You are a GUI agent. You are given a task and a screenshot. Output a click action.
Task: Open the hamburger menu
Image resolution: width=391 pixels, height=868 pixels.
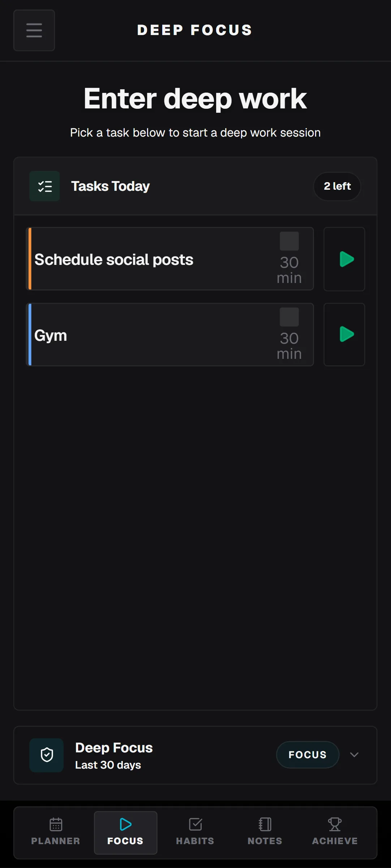[x=34, y=30]
